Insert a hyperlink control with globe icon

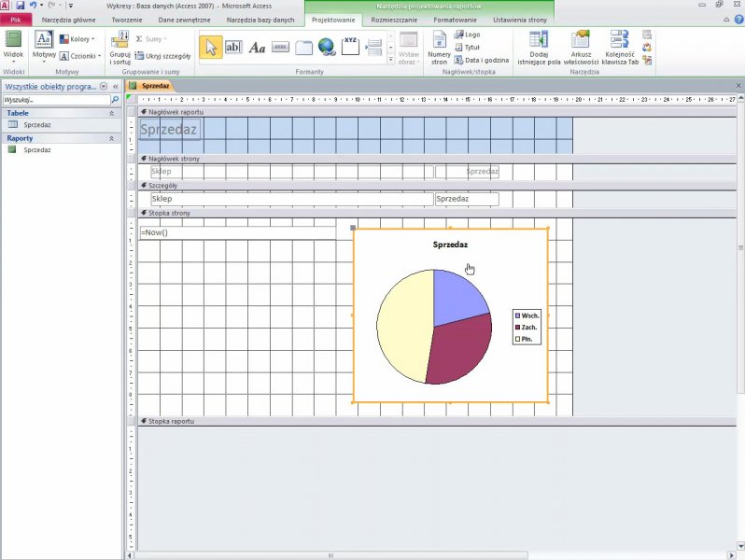pyautogui.click(x=327, y=47)
